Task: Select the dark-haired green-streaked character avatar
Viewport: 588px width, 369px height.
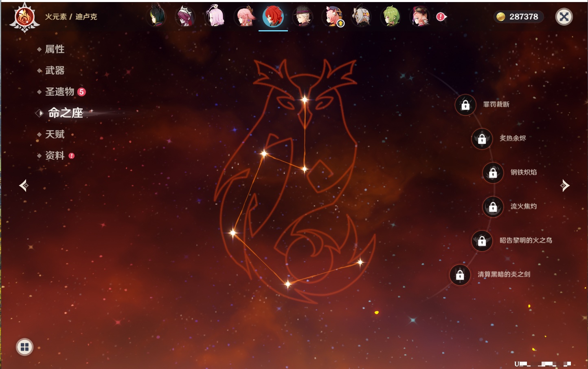Action: pyautogui.click(x=157, y=17)
